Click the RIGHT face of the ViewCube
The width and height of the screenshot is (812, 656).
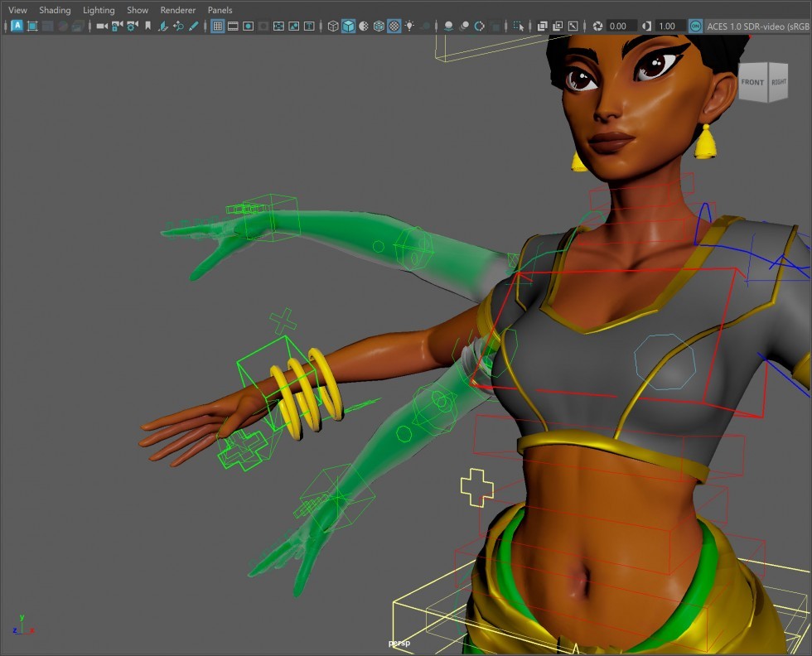pos(778,82)
